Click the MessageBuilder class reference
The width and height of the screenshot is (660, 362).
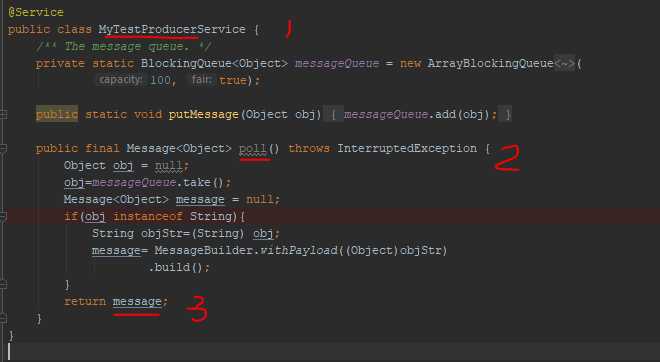pos(204,250)
